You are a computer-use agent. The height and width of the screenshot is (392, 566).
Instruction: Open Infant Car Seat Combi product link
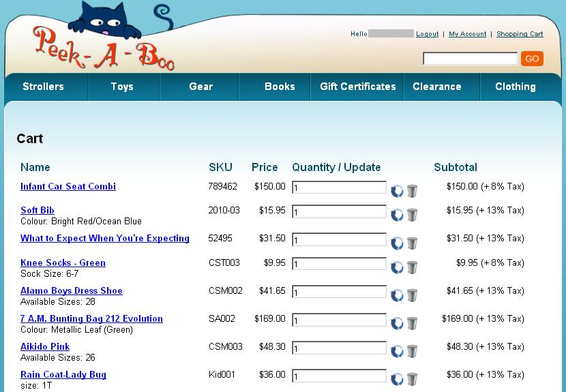click(x=68, y=187)
